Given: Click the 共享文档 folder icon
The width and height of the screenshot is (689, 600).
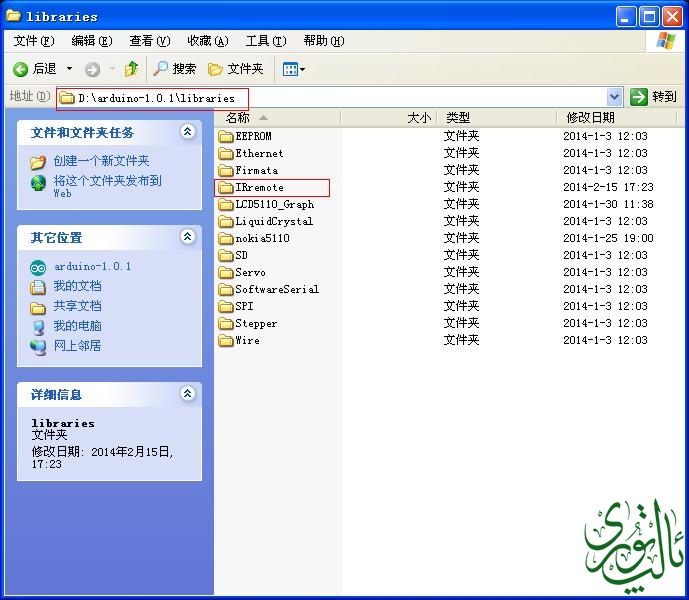Looking at the screenshot, I should 38,308.
